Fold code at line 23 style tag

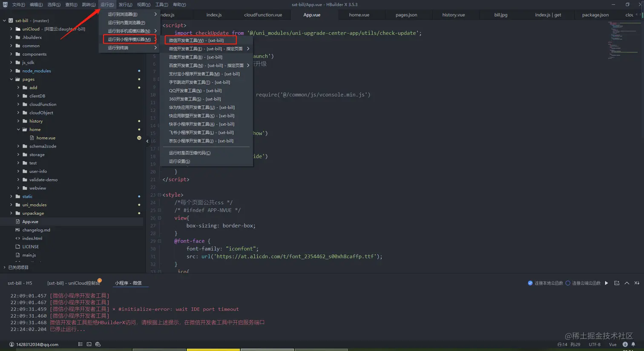[x=159, y=195]
